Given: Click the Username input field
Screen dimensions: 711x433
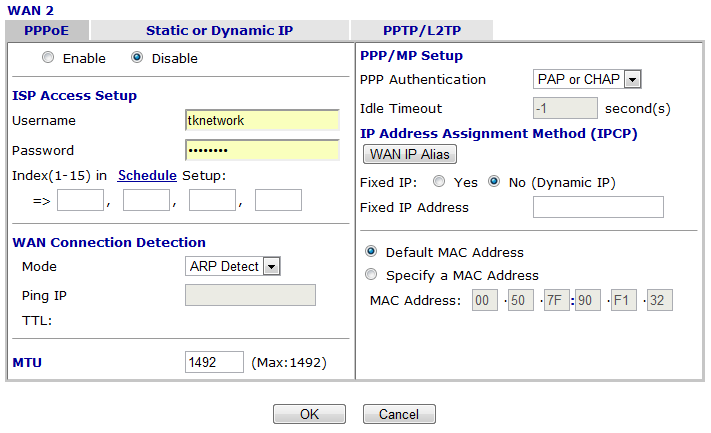Looking at the screenshot, I should pyautogui.click(x=262, y=120).
